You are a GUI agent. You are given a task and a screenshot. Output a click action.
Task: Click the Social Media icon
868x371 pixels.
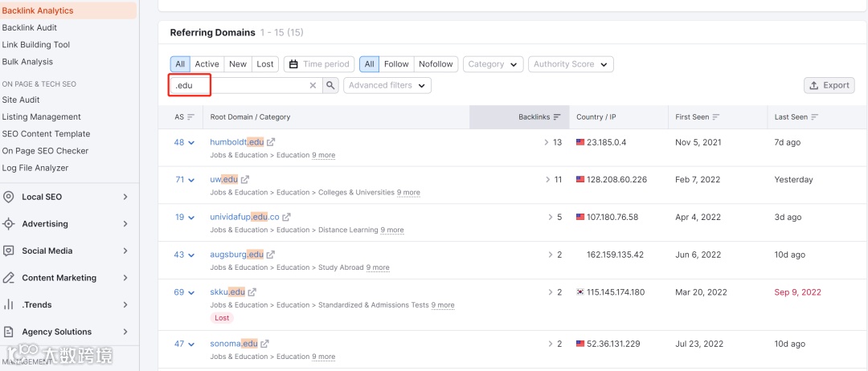8,251
